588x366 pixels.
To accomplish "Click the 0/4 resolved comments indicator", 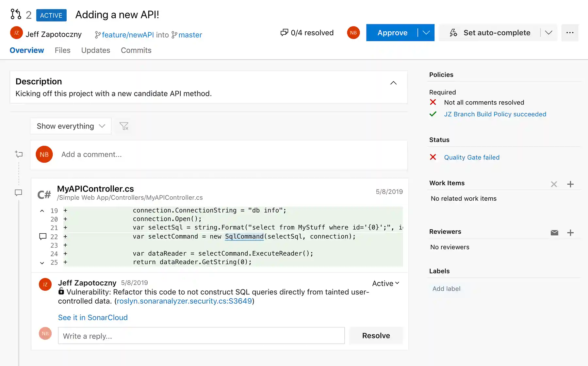I will (306, 32).
